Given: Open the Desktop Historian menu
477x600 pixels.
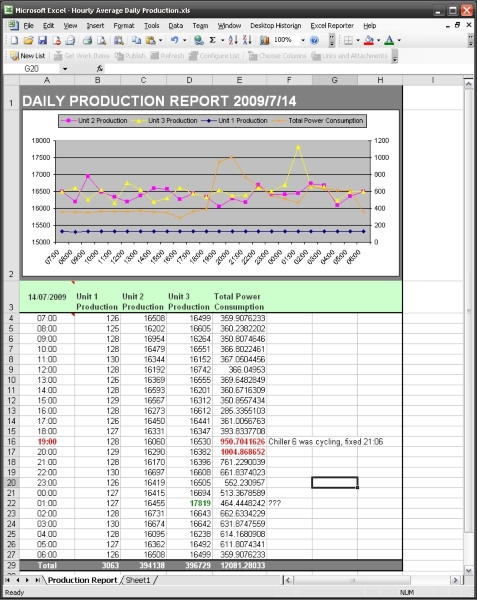Looking at the screenshot, I should 275,26.
